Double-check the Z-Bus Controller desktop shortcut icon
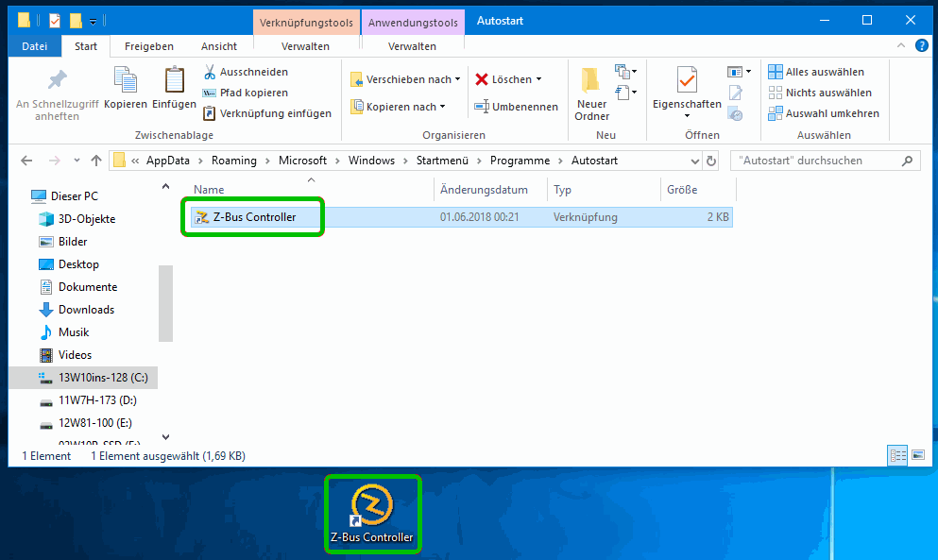The image size is (938, 560). [372, 507]
